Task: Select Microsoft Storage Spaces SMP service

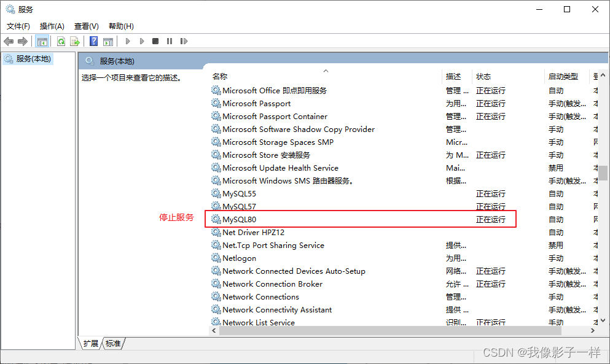Action: point(402,142)
